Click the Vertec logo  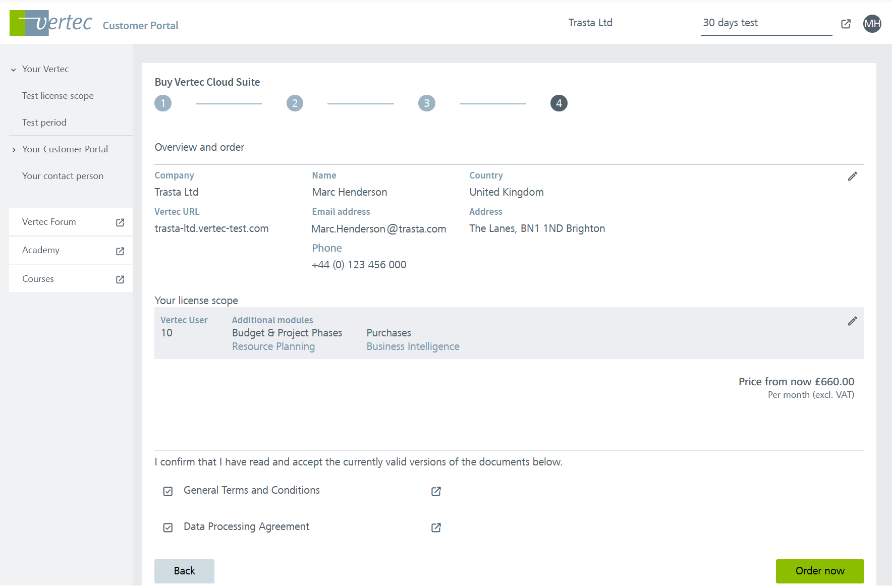51,23
